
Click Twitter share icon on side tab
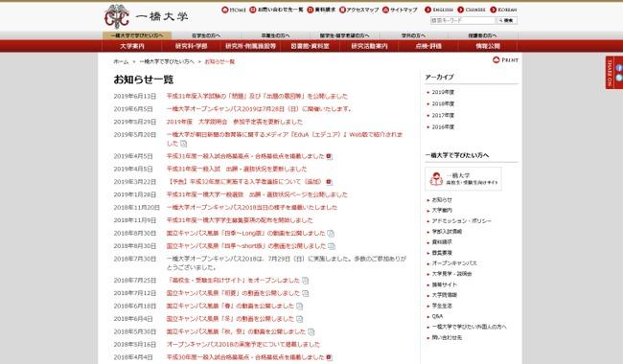pyautogui.click(x=618, y=78)
